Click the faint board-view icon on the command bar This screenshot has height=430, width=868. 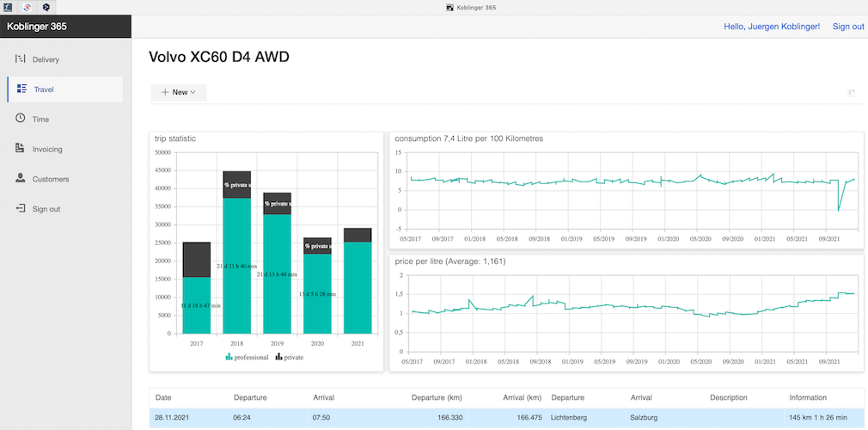coord(852,93)
